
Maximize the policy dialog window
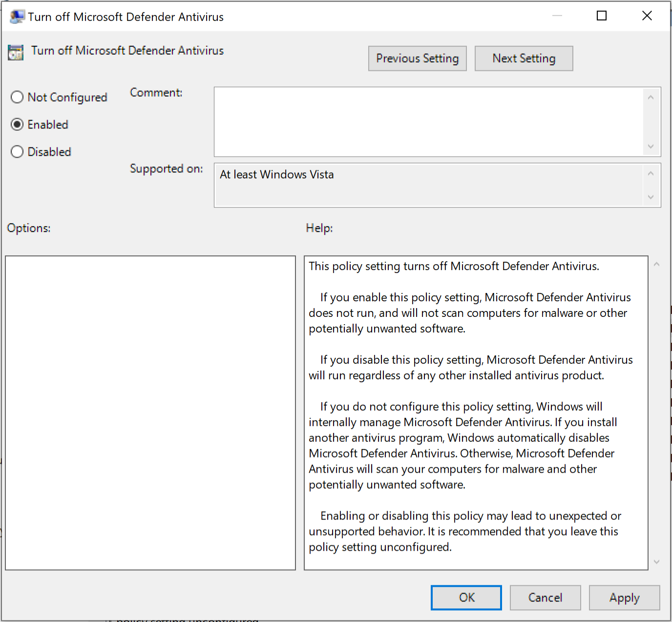tap(602, 16)
